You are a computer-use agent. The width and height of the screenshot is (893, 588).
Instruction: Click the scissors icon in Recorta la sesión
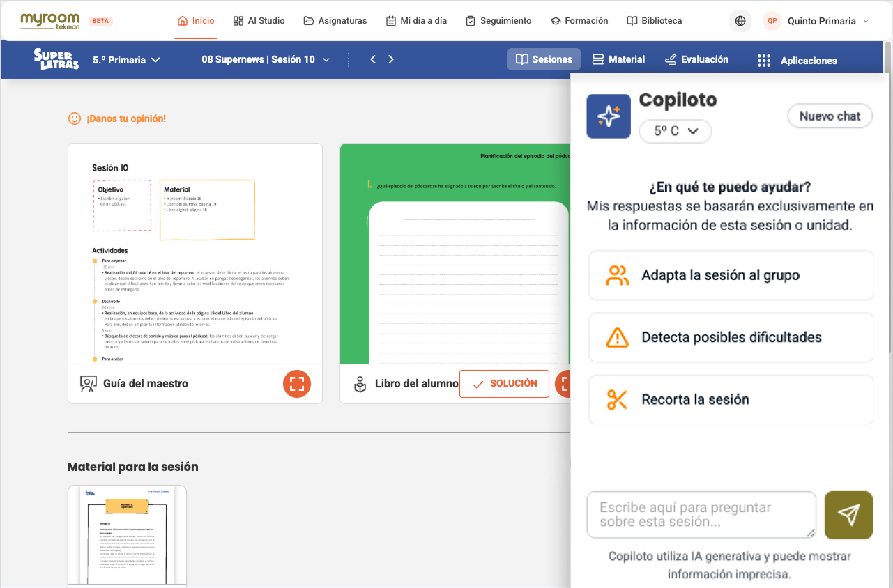pos(617,400)
